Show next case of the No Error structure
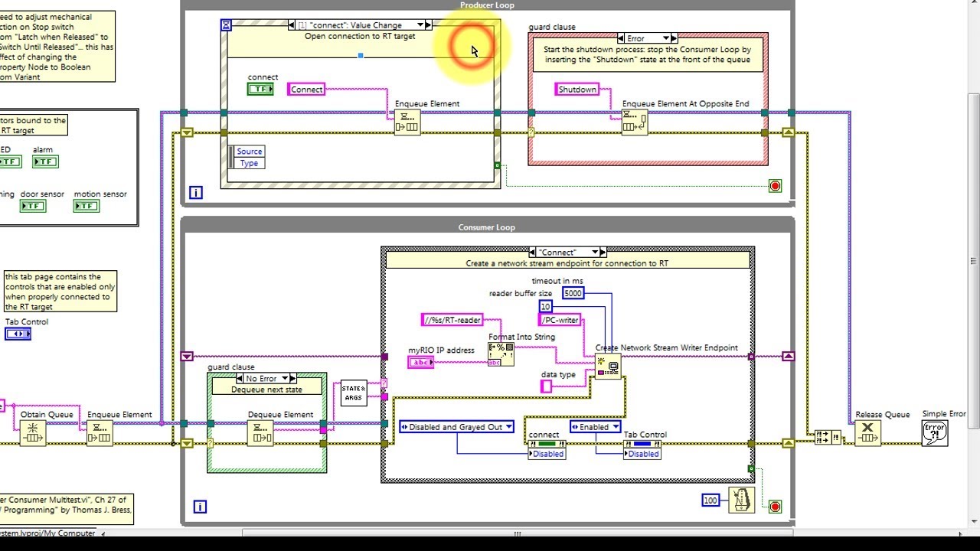Viewport: 980px width, 551px height. [292, 378]
